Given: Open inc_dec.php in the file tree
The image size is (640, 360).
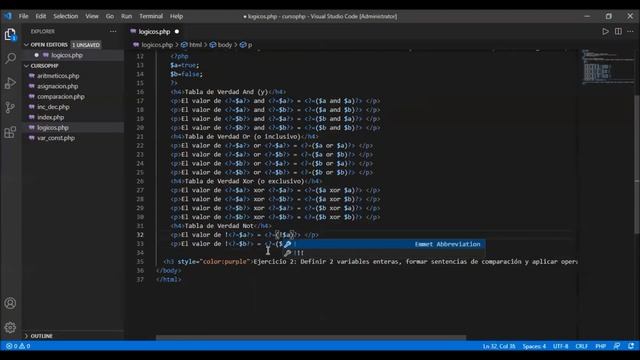Looking at the screenshot, I should coord(73,107).
